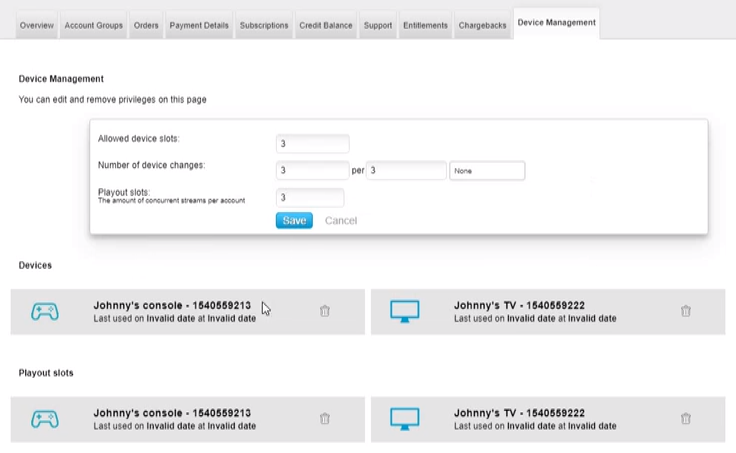Remove Johnny's TV from Playout slots
Viewport: 736px width, 453px height.
685,419
